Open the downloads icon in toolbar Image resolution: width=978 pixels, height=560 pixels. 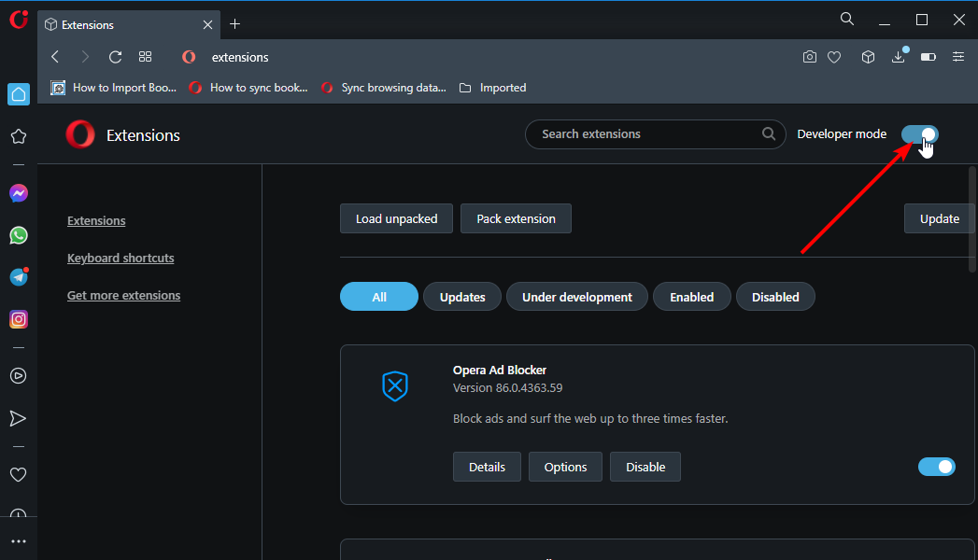tap(898, 57)
